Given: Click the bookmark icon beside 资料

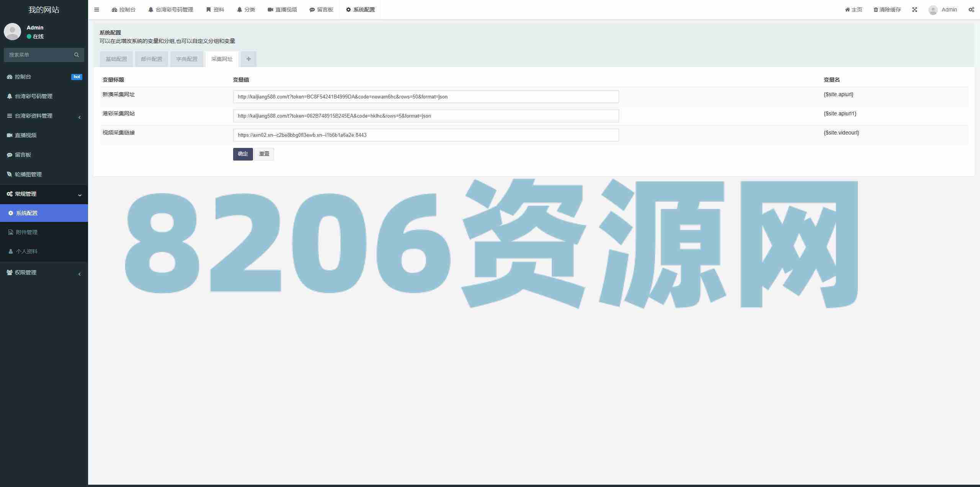Looking at the screenshot, I should [x=209, y=10].
